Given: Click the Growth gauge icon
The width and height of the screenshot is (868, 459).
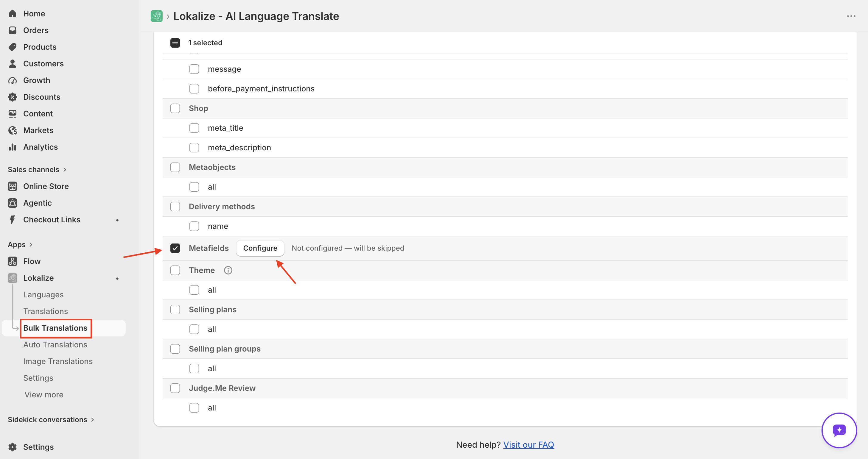Looking at the screenshot, I should click(13, 80).
